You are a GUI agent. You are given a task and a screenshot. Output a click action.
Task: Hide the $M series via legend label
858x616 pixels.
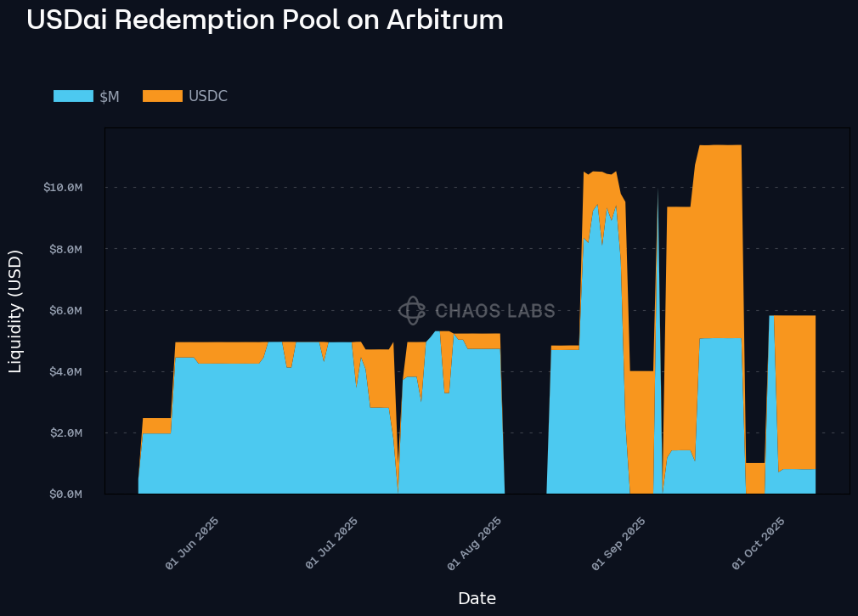click(x=110, y=97)
